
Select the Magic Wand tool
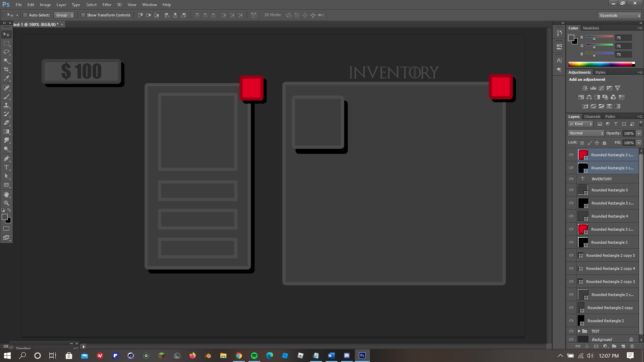click(x=6, y=61)
